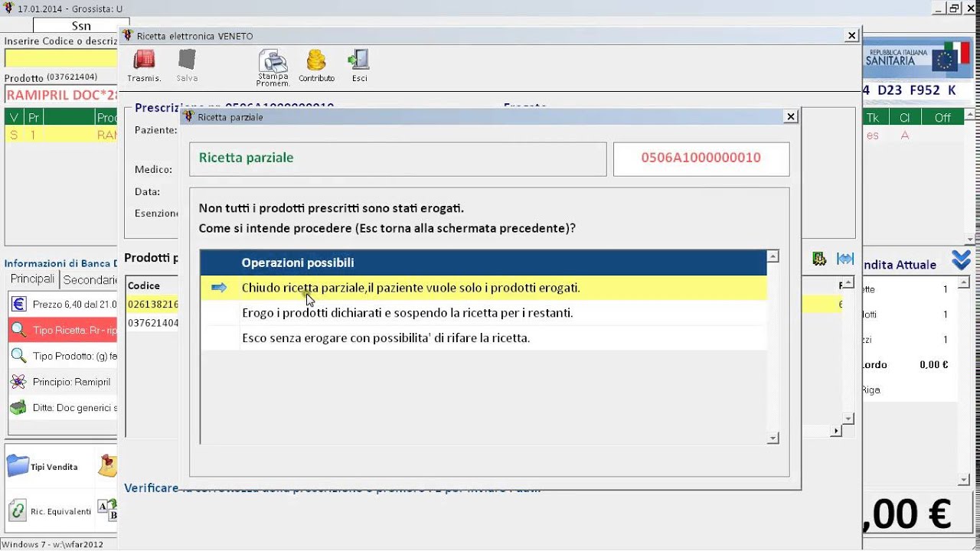The width and height of the screenshot is (980, 551).
Task: Click the RAMIPRIL DOC product name field
Action: tap(60, 95)
